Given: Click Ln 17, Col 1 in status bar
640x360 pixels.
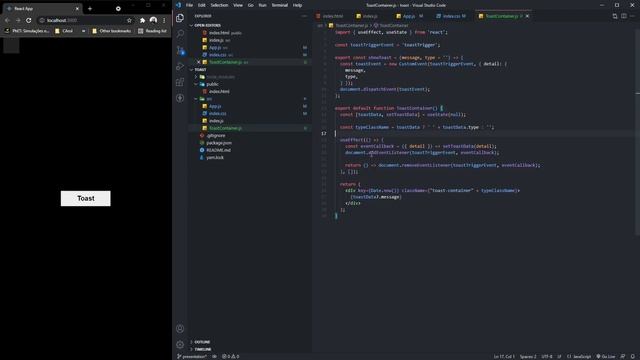Looking at the screenshot, I should pyautogui.click(x=504, y=356).
